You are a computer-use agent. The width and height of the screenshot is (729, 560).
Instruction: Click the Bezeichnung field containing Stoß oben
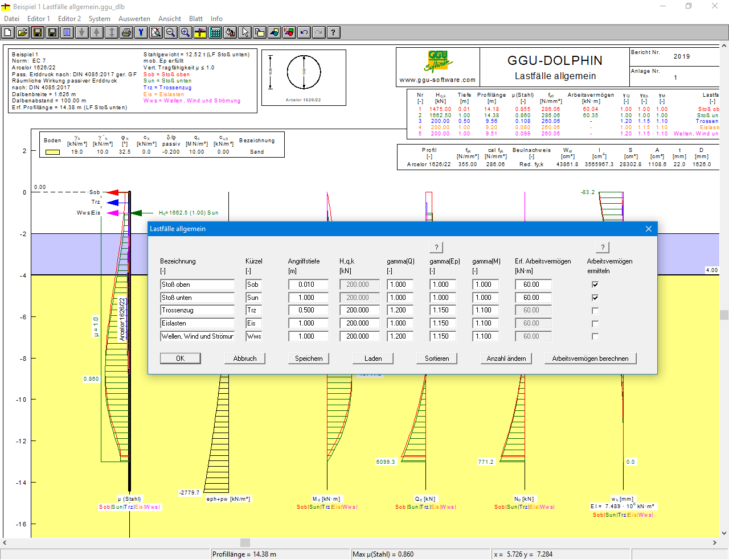tap(198, 285)
